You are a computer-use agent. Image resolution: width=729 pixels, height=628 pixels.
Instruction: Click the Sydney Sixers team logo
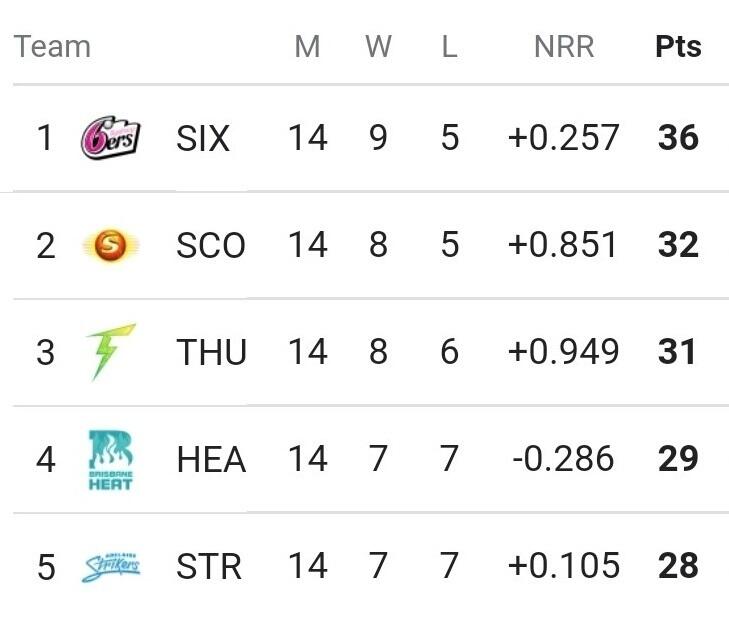coord(110,138)
